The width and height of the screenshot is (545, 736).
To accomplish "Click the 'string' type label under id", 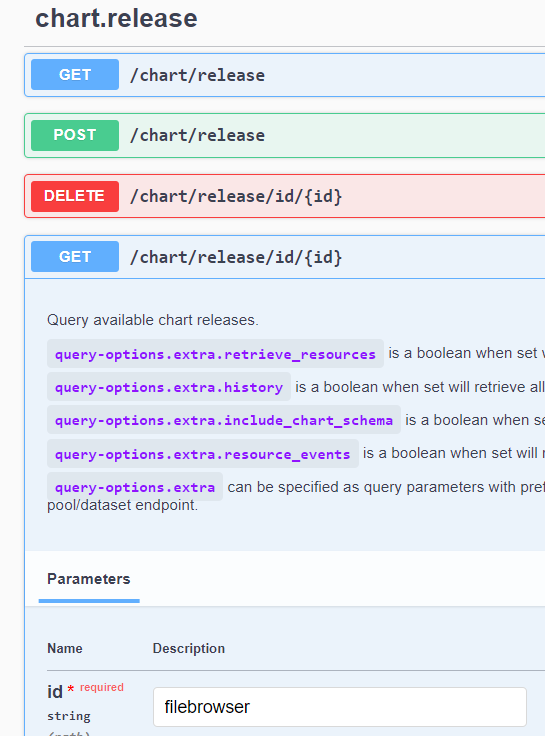I will click(69, 716).
